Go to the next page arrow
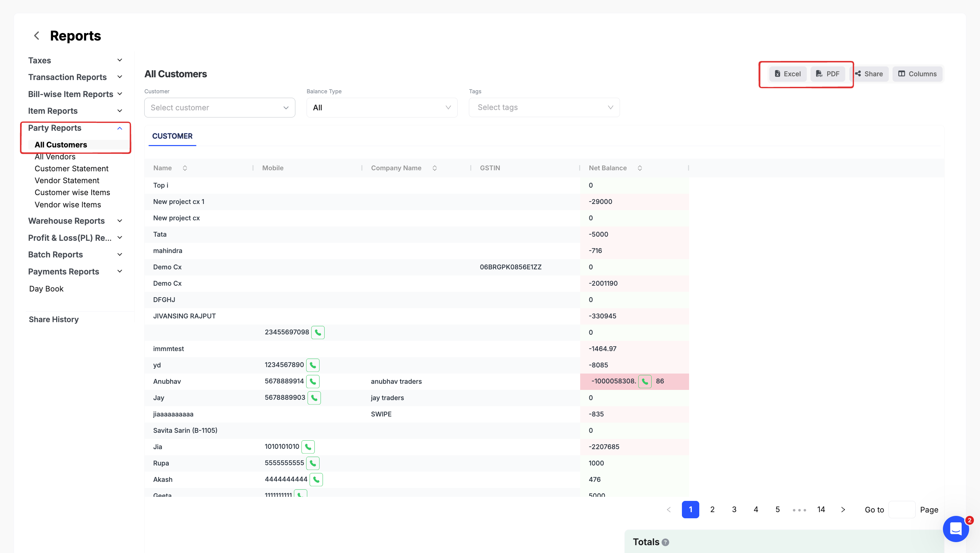The width and height of the screenshot is (980, 553). 843,510
